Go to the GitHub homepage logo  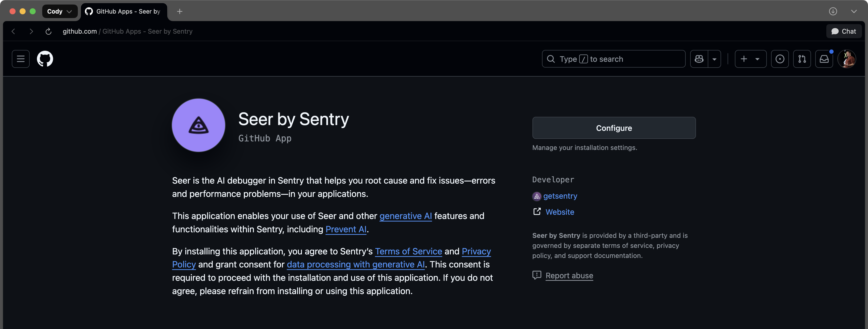pos(45,59)
